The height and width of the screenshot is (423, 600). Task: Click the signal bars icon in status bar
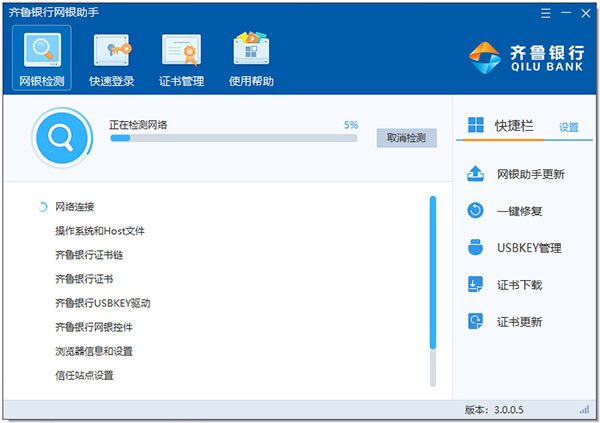[584, 410]
